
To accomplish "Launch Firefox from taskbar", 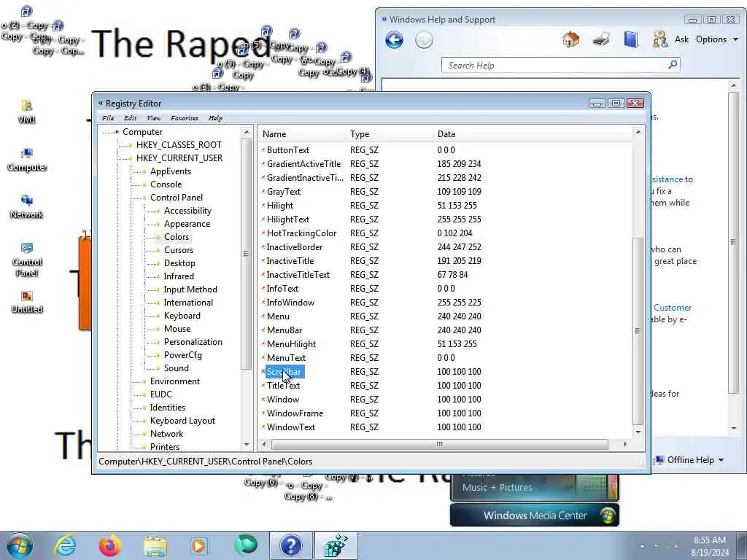I will [x=110, y=545].
